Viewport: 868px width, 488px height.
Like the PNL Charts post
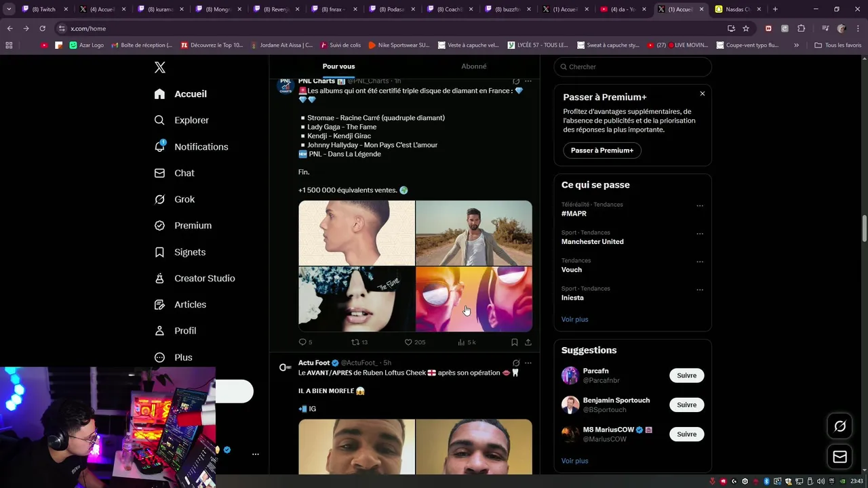414,342
